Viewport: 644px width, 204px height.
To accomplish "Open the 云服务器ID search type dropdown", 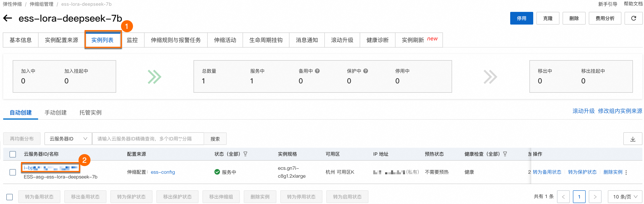I will click(68, 139).
